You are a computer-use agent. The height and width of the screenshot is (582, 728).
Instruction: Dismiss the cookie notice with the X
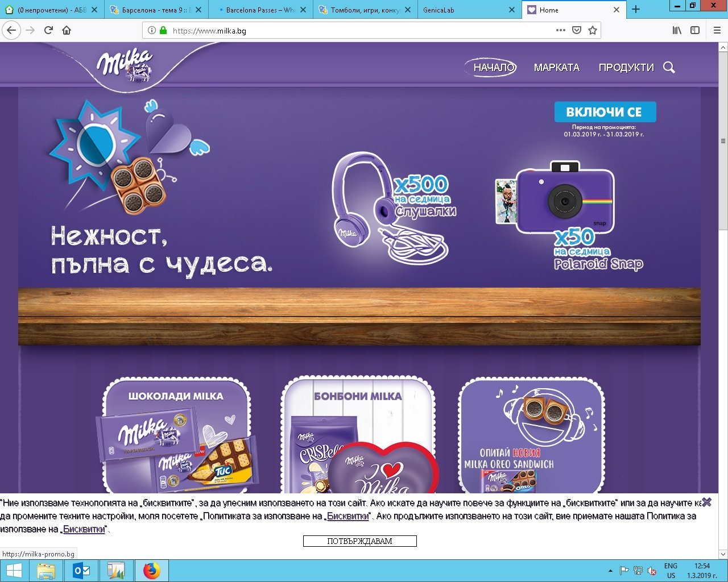[706, 502]
